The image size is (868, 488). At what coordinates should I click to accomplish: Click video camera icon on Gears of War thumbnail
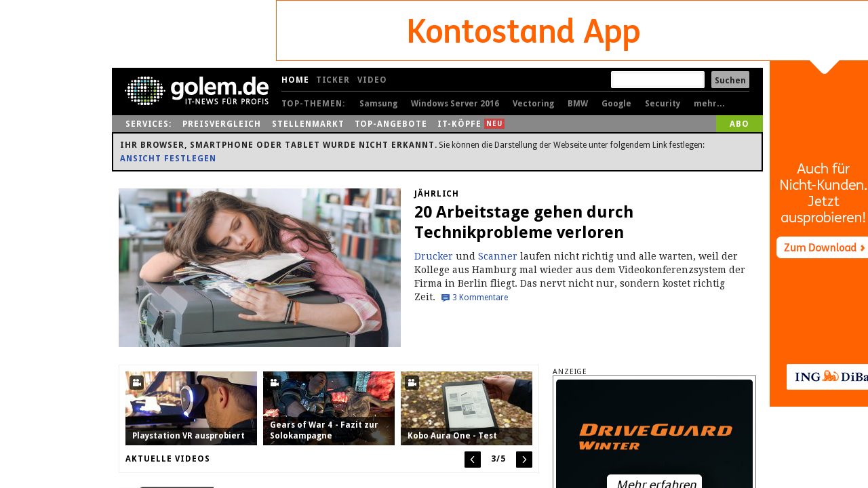(274, 382)
